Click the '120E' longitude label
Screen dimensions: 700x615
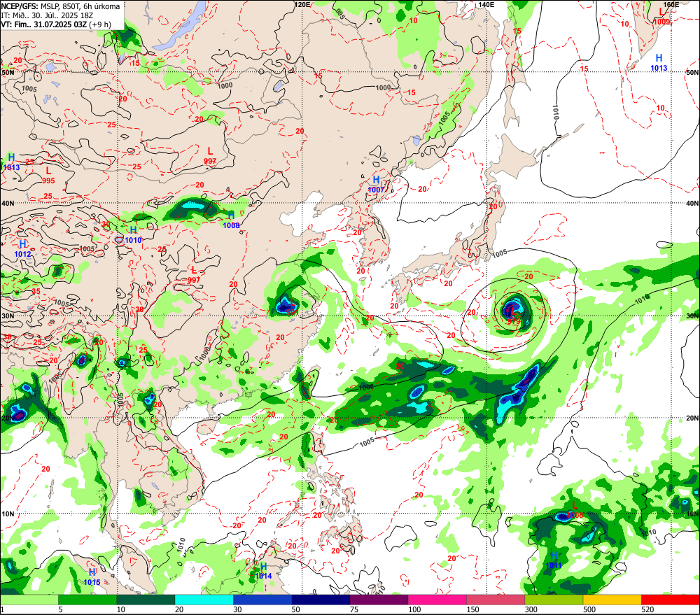(302, 4)
